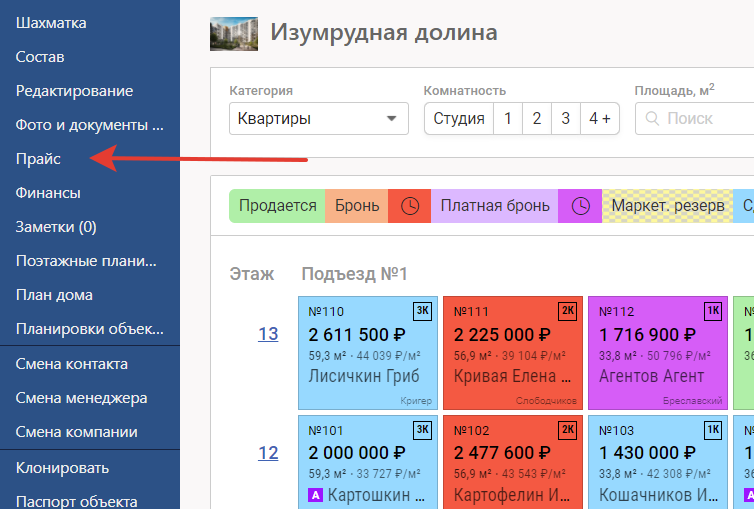Toggle the 2-room filter button

click(537, 118)
